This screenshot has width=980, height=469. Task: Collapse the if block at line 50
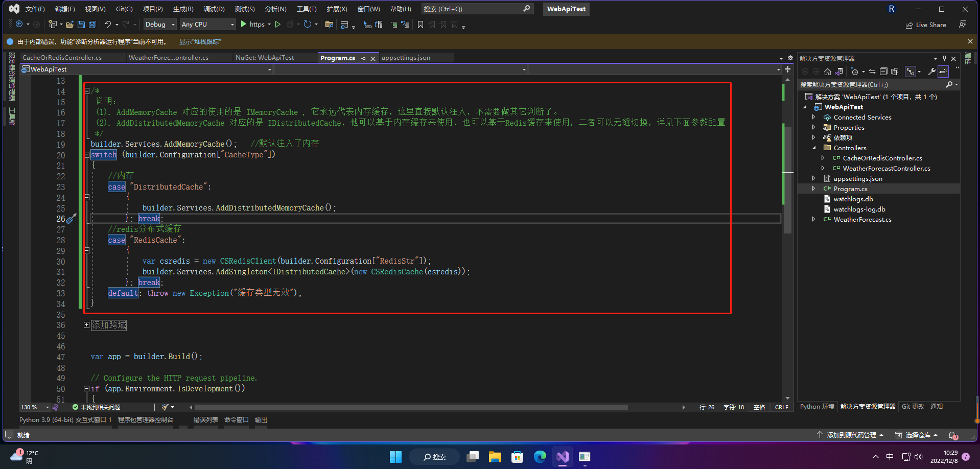click(x=87, y=389)
